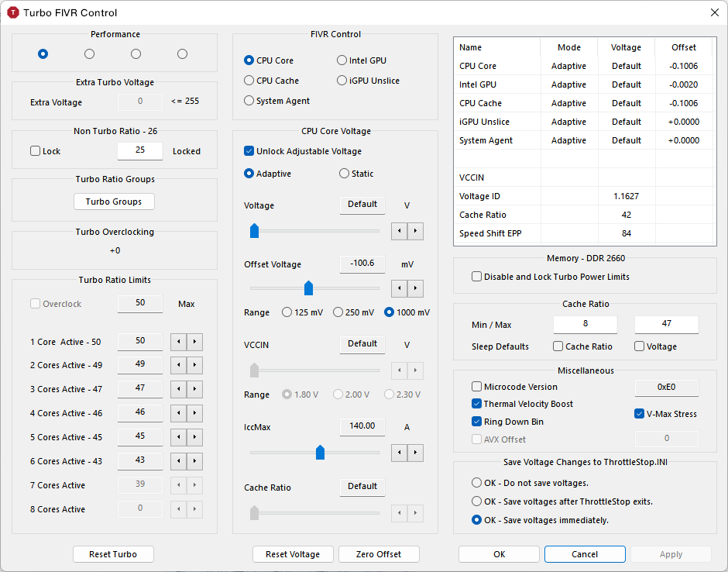This screenshot has height=572, width=728.
Task: Open the Turbo Groups dialog
Action: coord(114,202)
